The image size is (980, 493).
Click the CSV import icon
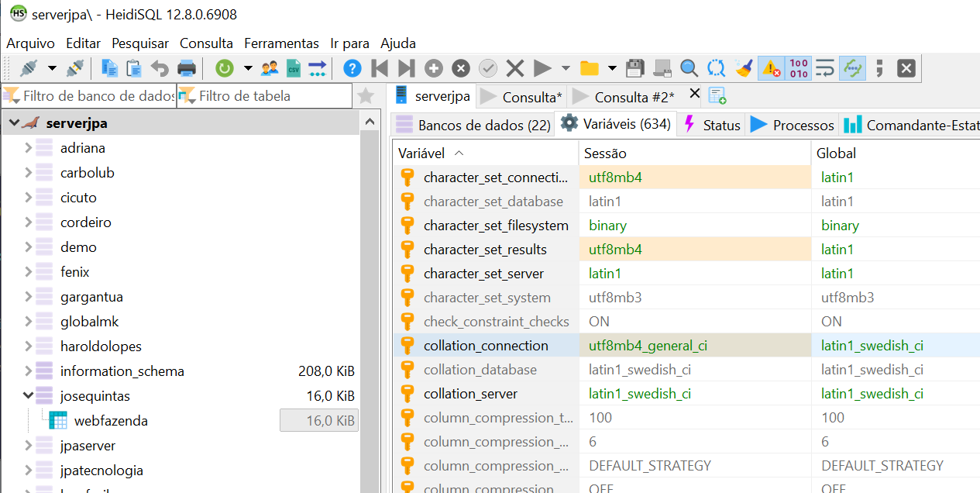[x=294, y=68]
